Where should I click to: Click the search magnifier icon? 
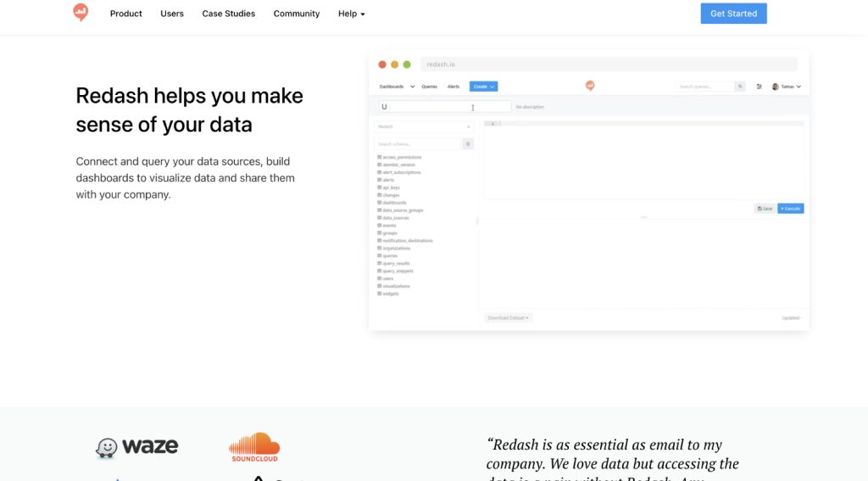click(739, 87)
